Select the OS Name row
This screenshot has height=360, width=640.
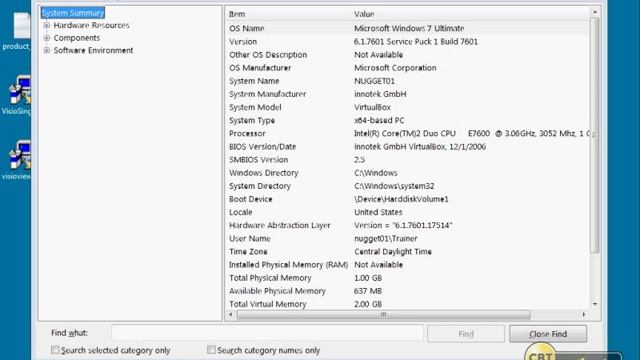click(407, 28)
